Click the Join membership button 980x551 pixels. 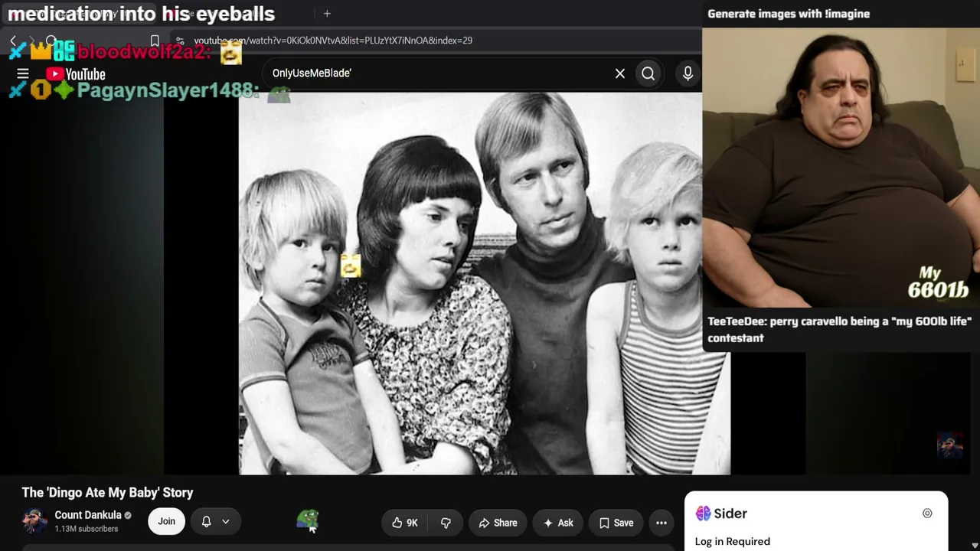point(166,521)
